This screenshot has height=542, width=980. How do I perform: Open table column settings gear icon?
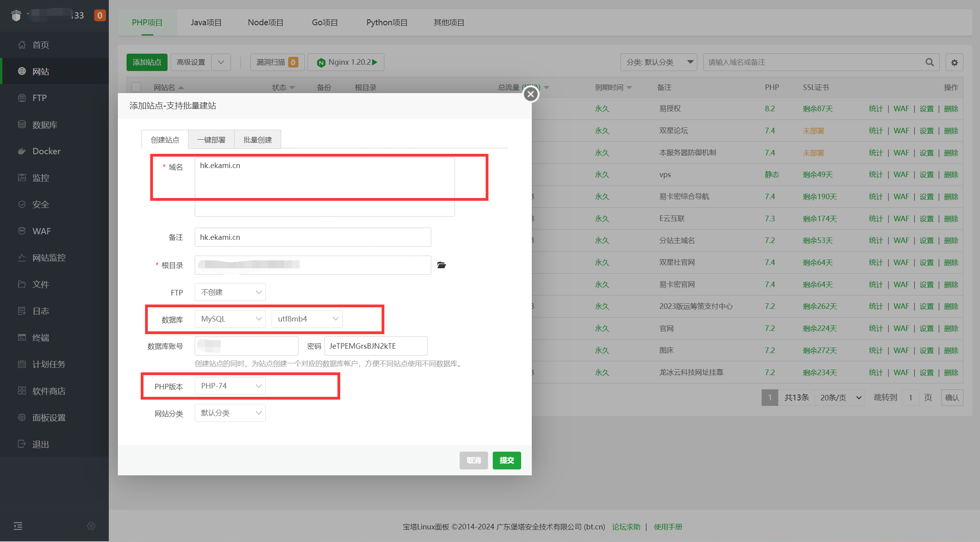pyautogui.click(x=954, y=62)
